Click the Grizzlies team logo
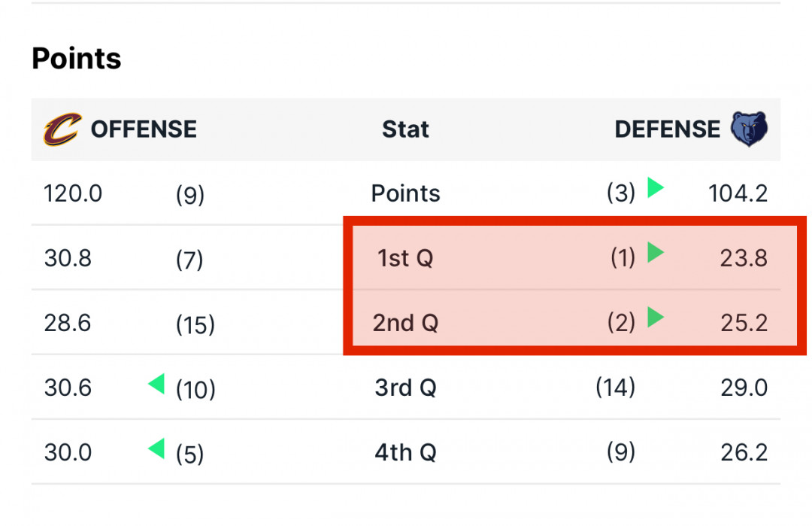The width and height of the screenshot is (812, 526). (749, 129)
